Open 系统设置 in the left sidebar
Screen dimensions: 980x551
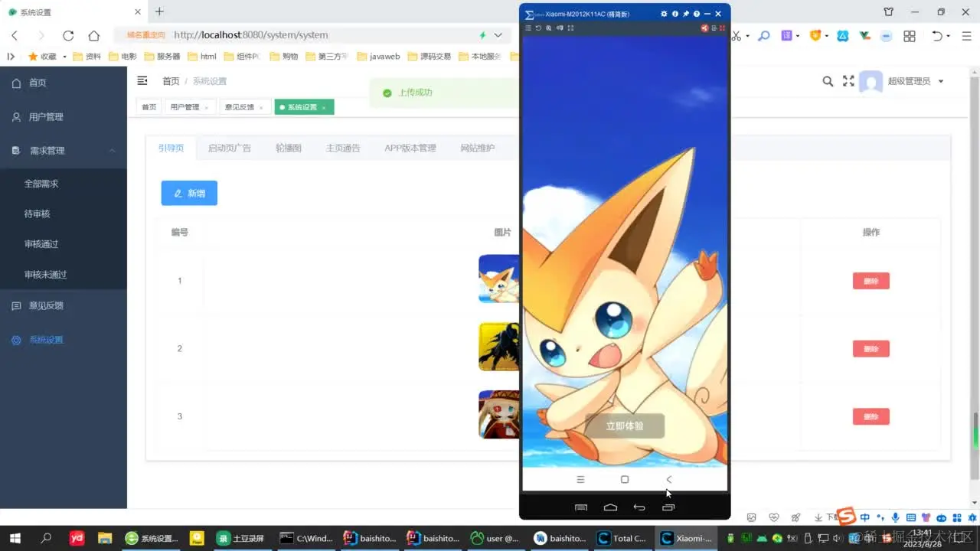pos(64,340)
